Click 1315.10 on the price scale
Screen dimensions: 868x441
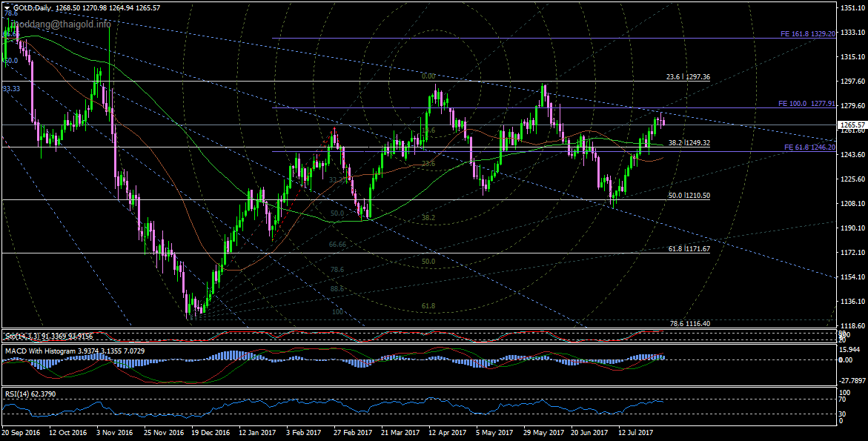coord(852,57)
